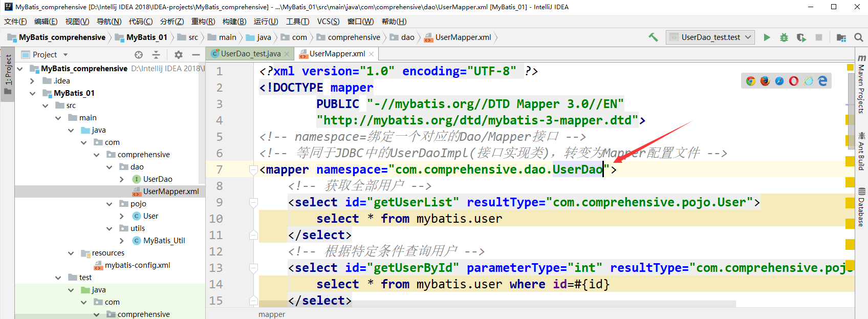This screenshot has width=868, height=319.
Task: Start debugging with the bug icon
Action: coord(784,37)
